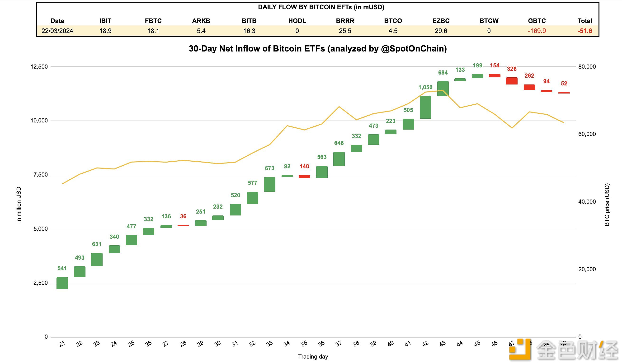This screenshot has height=364, width=622.
Task: Select the BTCO value 4.5
Action: pos(393,31)
